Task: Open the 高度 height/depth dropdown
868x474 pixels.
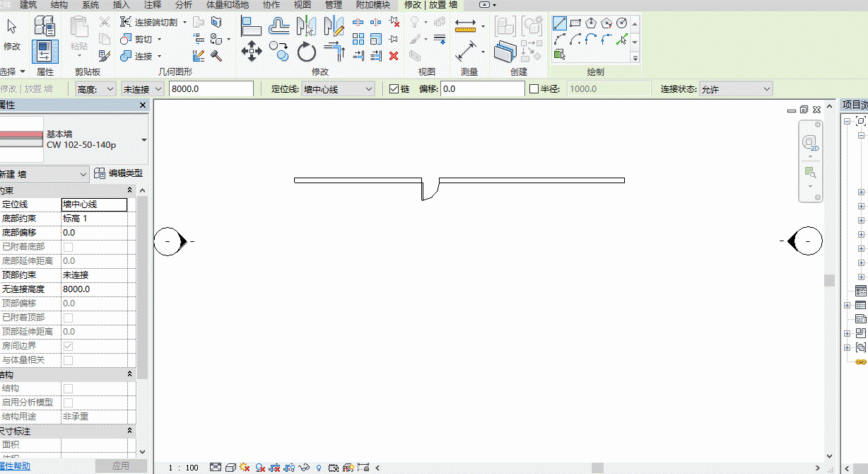Action: pyautogui.click(x=95, y=89)
